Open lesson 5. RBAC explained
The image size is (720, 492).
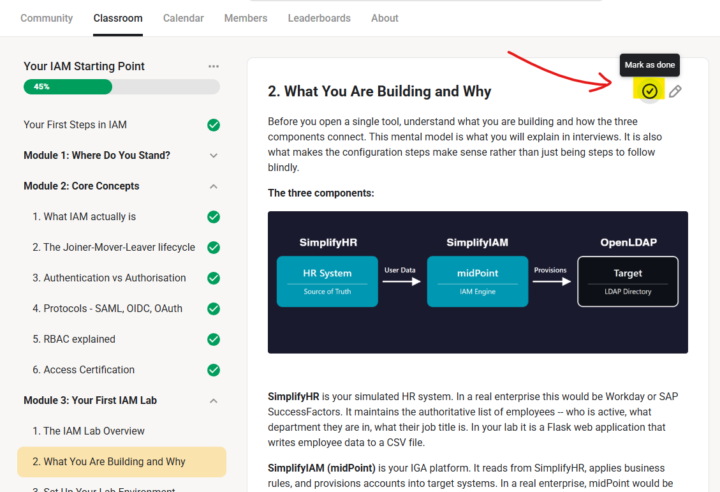[74, 339]
